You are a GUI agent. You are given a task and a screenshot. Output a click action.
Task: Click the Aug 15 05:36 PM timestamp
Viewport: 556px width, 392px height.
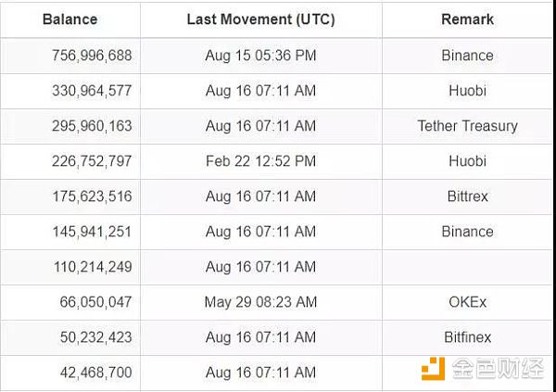[x=261, y=56]
